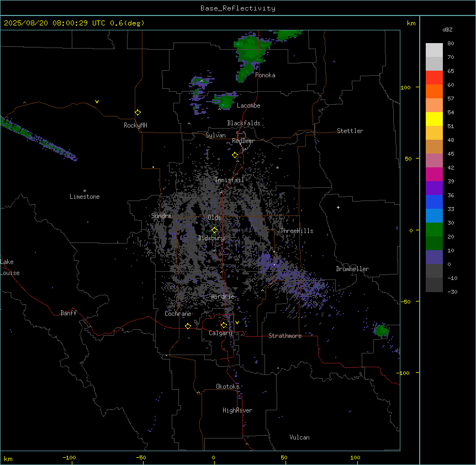The height and width of the screenshot is (465, 476).
Task: Click the -100 tick label on the bottom x-axis
Action: coord(69,457)
